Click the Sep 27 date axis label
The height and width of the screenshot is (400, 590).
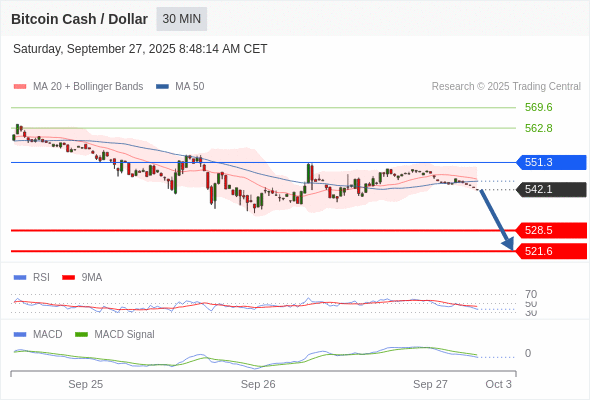click(x=430, y=384)
